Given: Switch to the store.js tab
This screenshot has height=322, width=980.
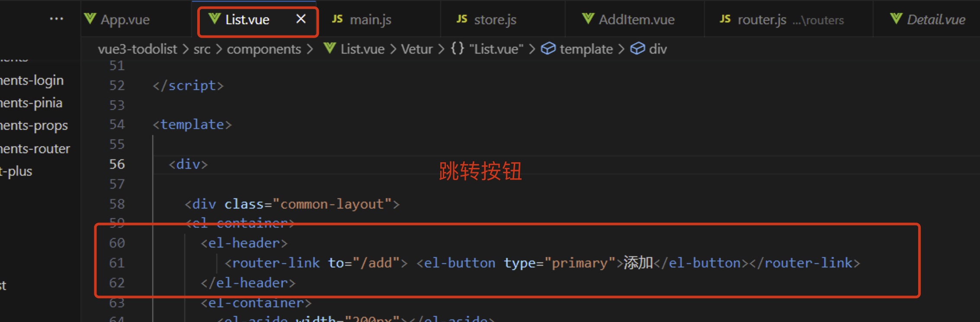Looking at the screenshot, I should point(495,20).
